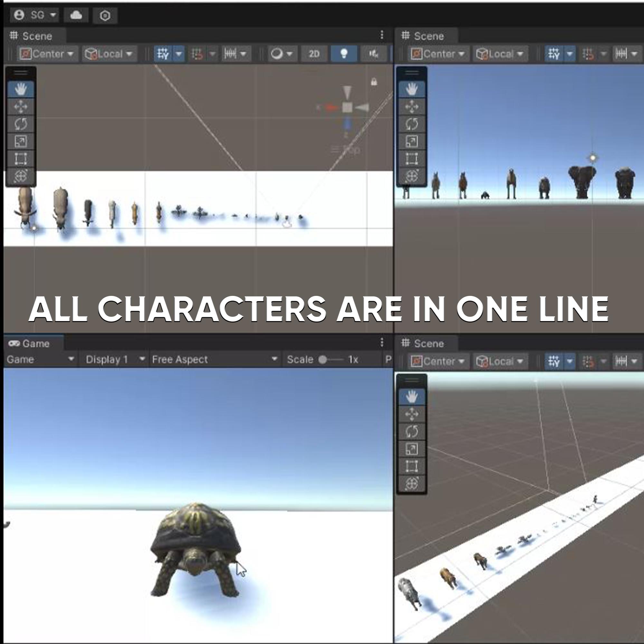Click the tortoise in Game view
Image resolution: width=644 pixels, height=644 pixels.
coord(196,550)
